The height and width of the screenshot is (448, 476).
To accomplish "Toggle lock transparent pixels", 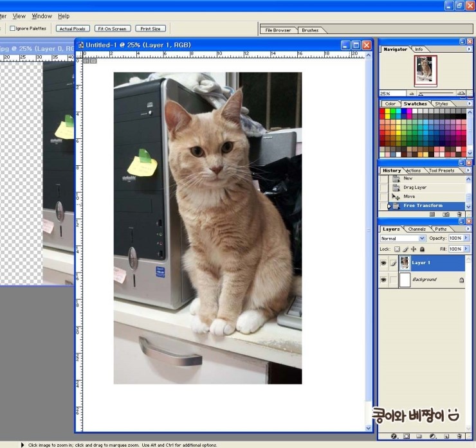I will point(397,249).
